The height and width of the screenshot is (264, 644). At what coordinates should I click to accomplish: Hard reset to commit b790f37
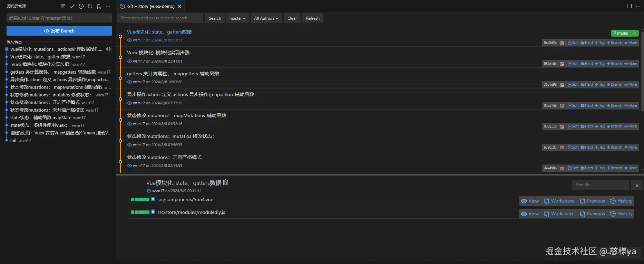coord(587,147)
